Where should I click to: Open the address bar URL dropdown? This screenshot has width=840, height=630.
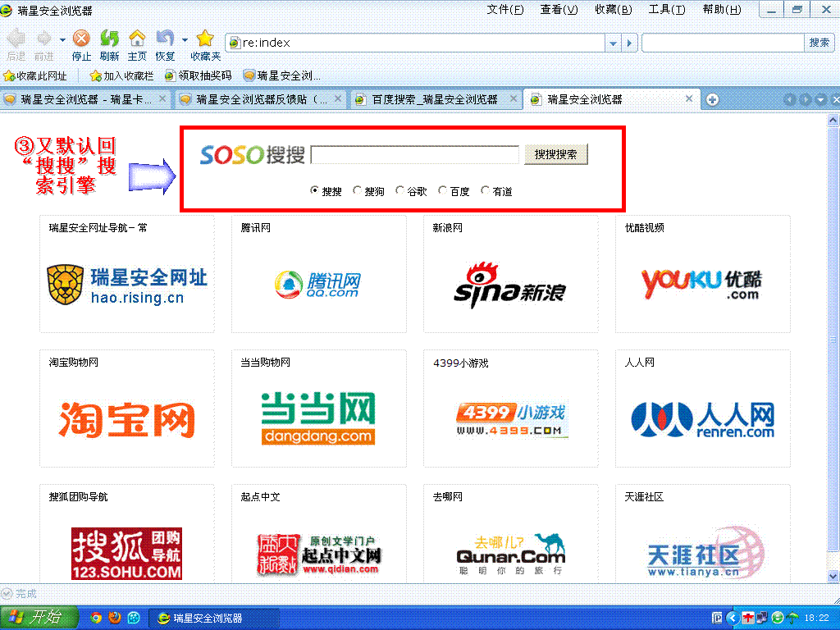coord(613,43)
